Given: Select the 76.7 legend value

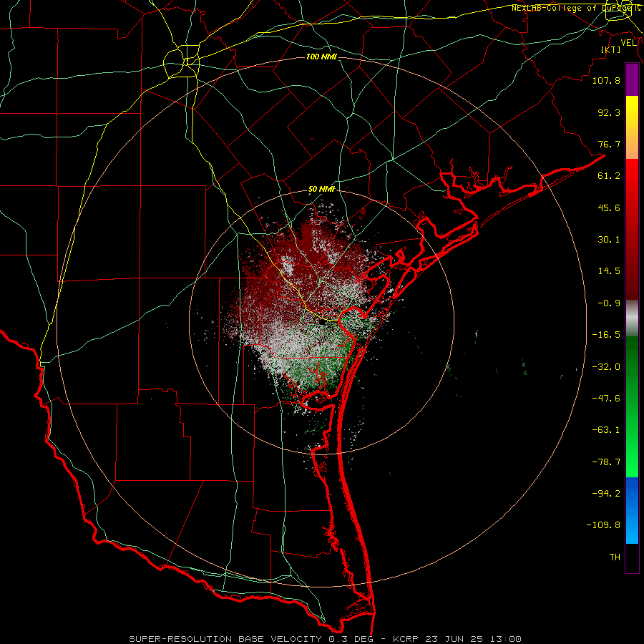Looking at the screenshot, I should click(x=609, y=144).
